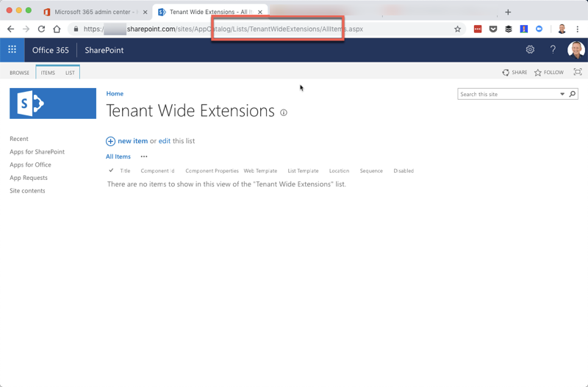Click the plus icon for new item

(110, 141)
